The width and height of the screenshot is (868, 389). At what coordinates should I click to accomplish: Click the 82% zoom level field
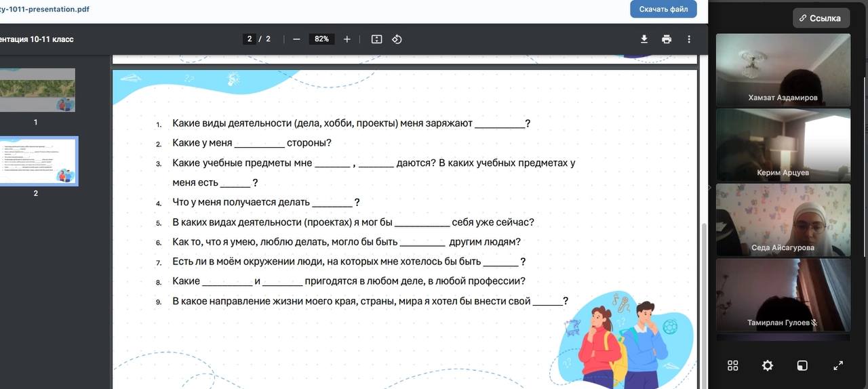point(321,39)
